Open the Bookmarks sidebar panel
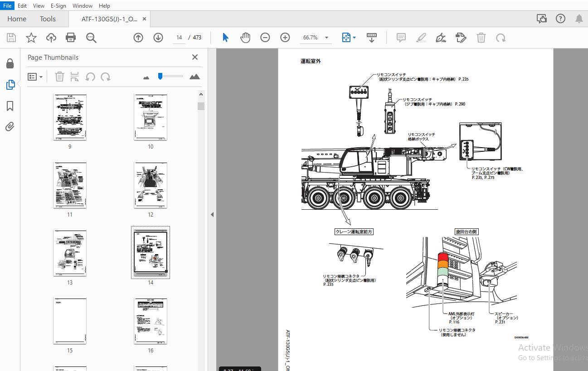The width and height of the screenshot is (588, 371). click(10, 106)
